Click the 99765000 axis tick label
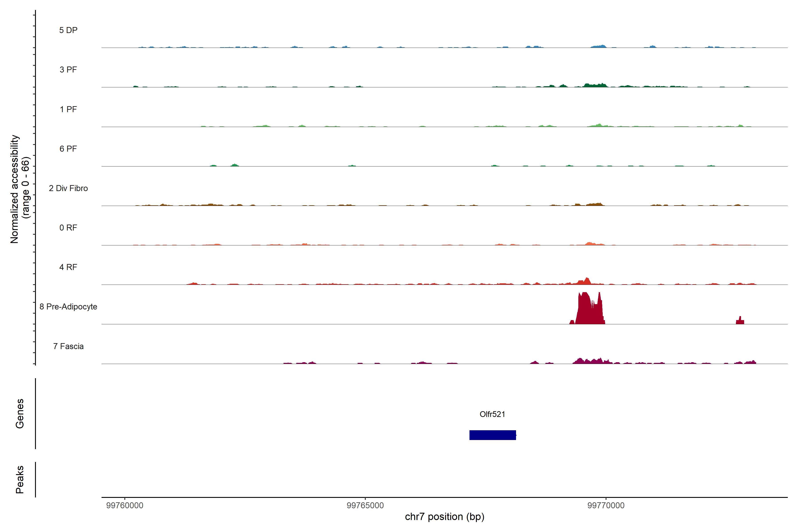Viewport: 798px width, 532px height. [x=365, y=505]
